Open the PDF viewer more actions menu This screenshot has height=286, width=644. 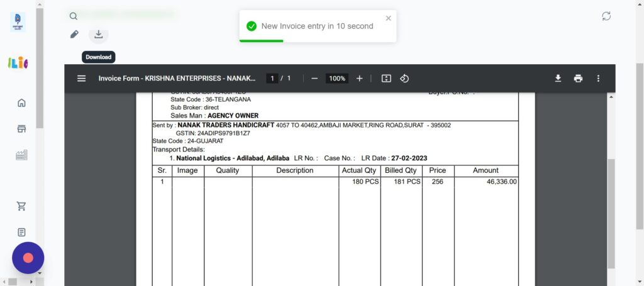tap(598, 79)
